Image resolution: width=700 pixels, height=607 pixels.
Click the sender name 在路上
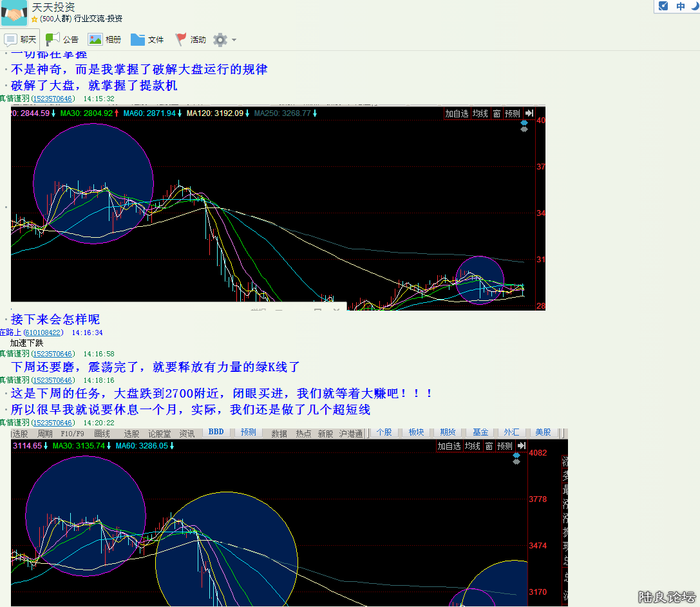pos(10,332)
